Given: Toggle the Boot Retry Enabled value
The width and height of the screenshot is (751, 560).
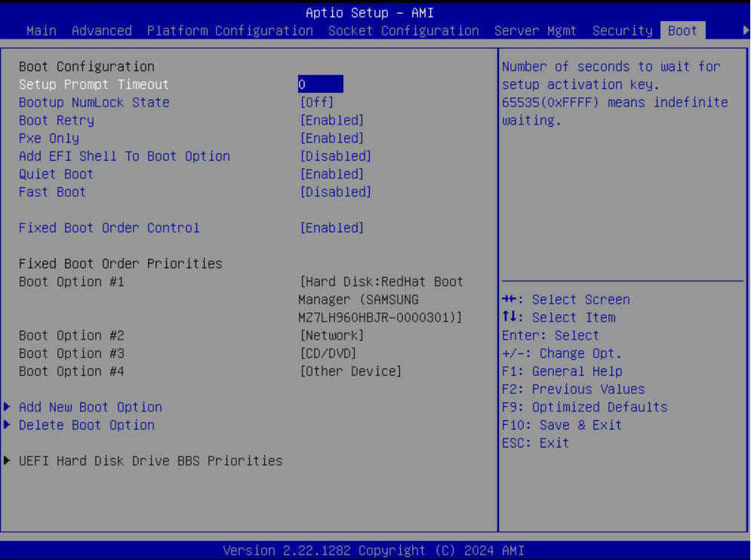Looking at the screenshot, I should pos(331,121).
